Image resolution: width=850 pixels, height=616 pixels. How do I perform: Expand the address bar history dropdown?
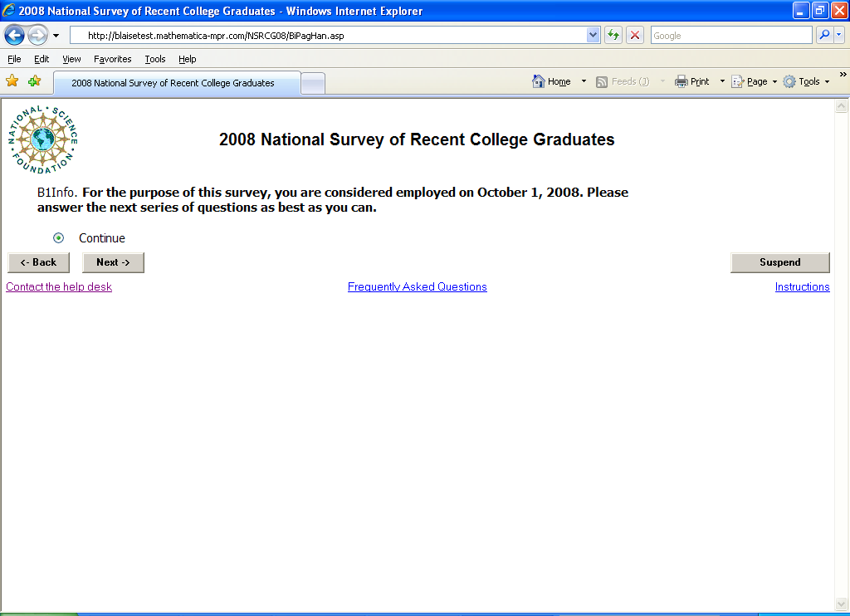(593, 36)
